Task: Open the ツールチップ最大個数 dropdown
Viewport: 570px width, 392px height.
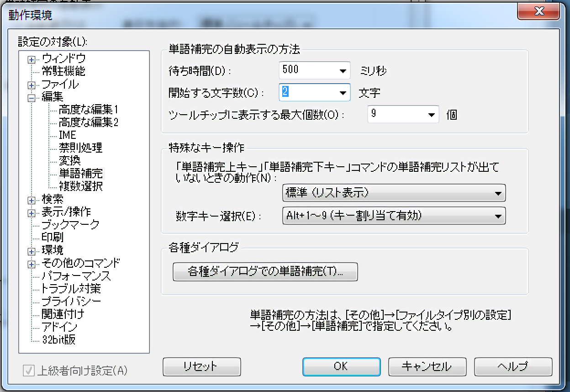Action: click(x=431, y=115)
